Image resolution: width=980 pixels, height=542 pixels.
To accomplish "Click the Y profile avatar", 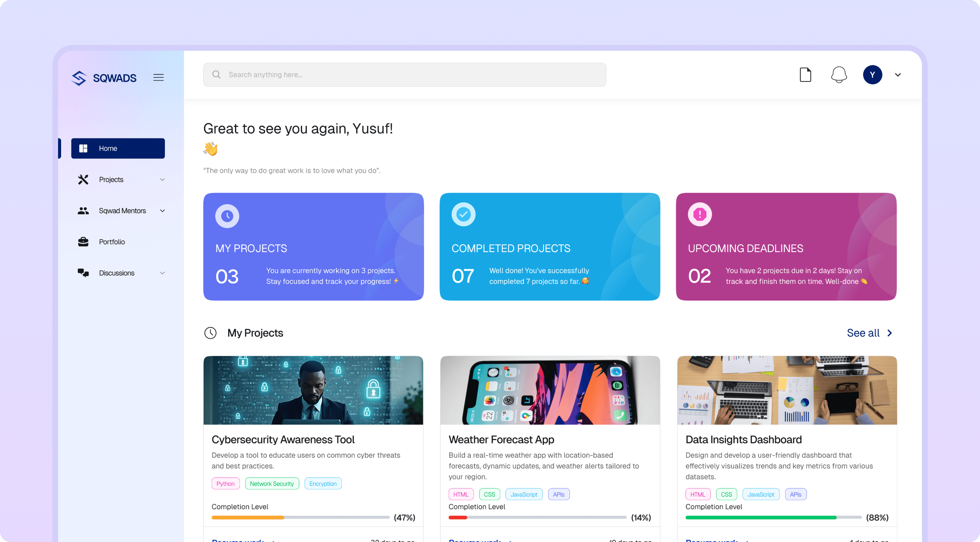I will point(873,75).
